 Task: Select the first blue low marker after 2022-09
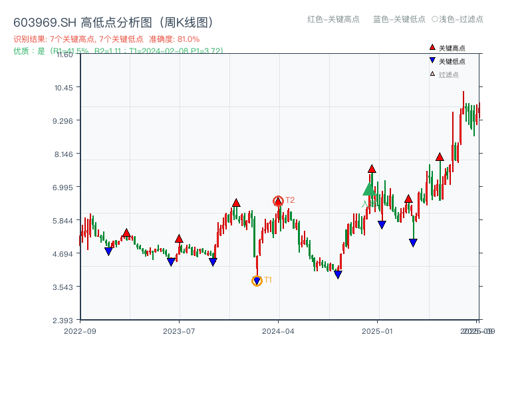108,251
